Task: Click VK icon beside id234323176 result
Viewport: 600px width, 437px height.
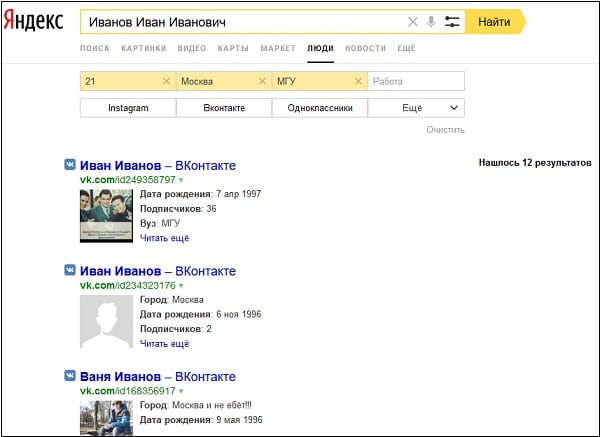Action: pos(70,270)
